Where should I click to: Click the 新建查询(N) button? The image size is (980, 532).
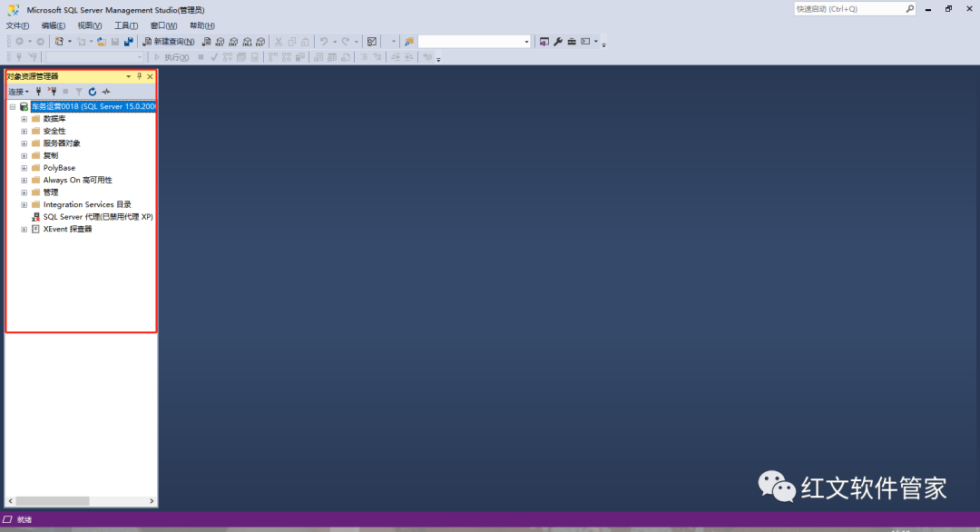[x=169, y=41]
